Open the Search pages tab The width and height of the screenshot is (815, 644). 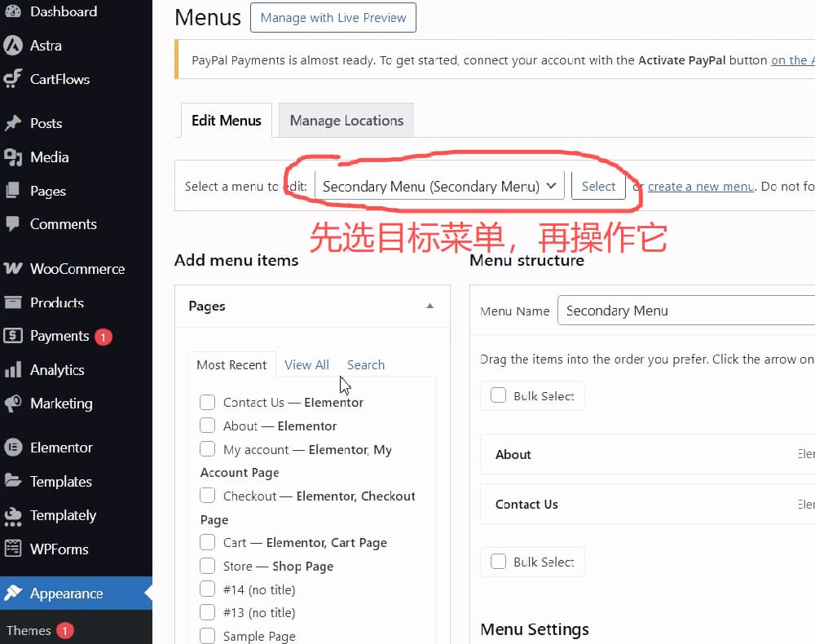[x=366, y=365]
